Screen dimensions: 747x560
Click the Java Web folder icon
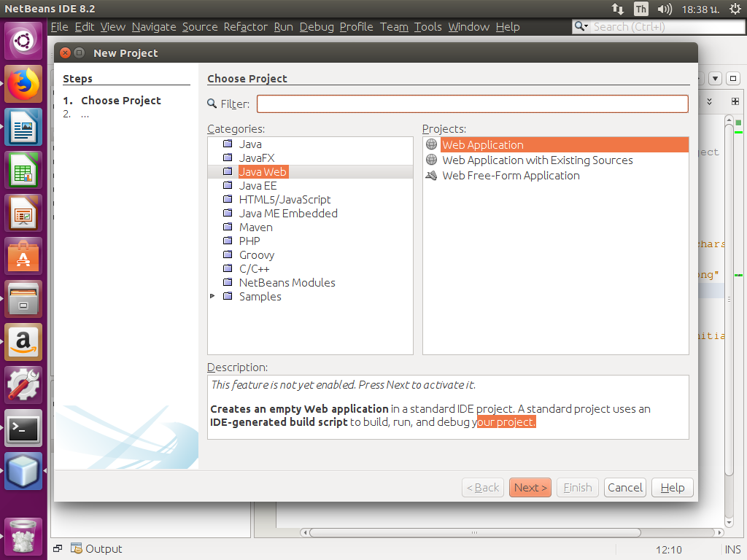[228, 171]
